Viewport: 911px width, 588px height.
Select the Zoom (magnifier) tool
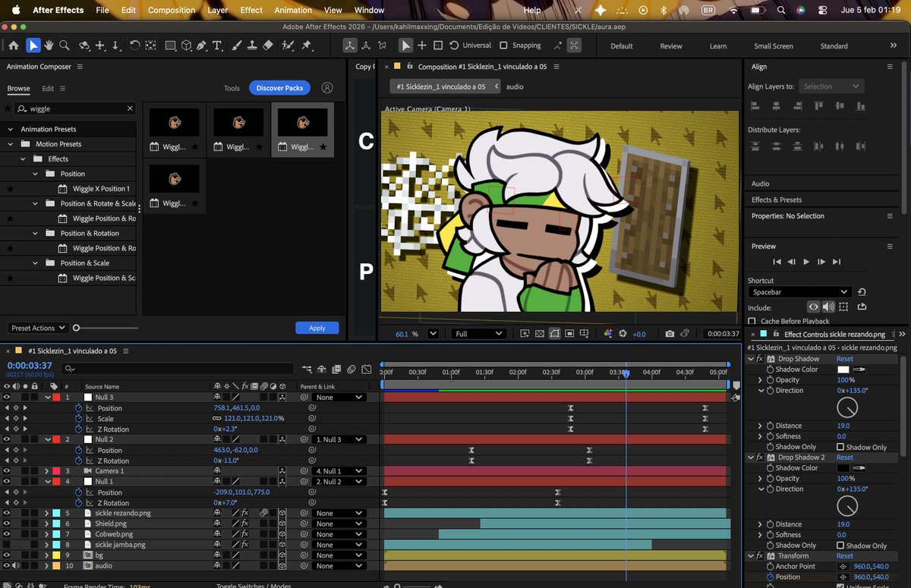coord(65,46)
